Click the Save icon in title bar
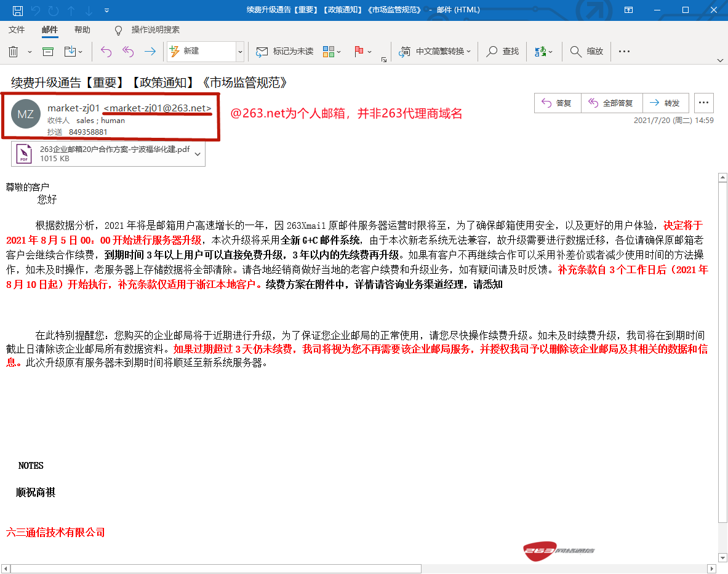Viewport: 728px width, 574px height. 18,10
